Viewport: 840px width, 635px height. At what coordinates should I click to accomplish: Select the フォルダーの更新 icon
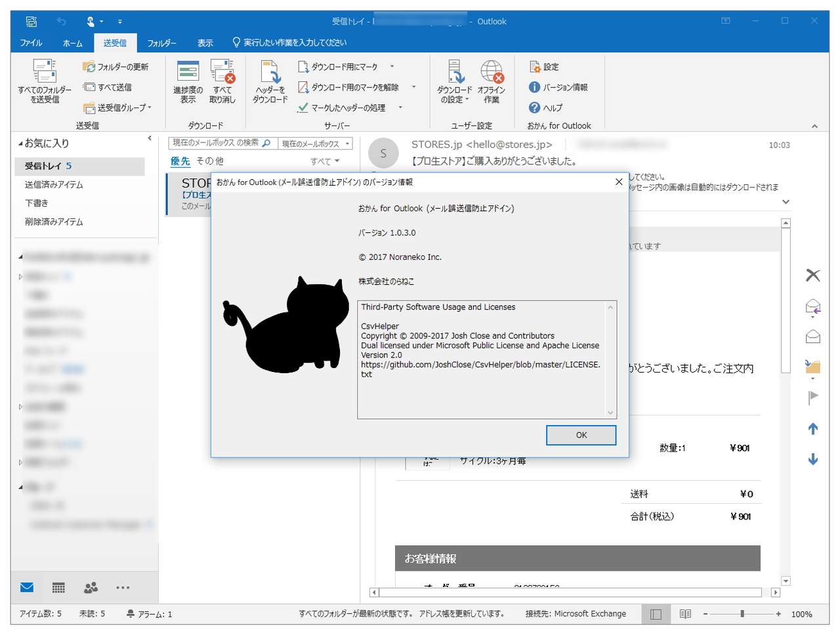[90, 66]
